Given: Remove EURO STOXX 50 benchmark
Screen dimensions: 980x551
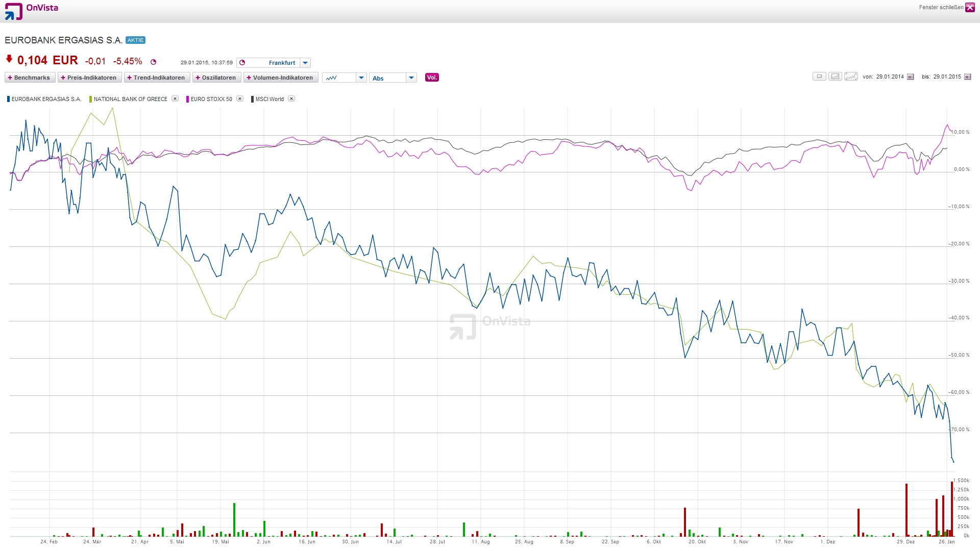Looking at the screenshot, I should click(x=240, y=98).
